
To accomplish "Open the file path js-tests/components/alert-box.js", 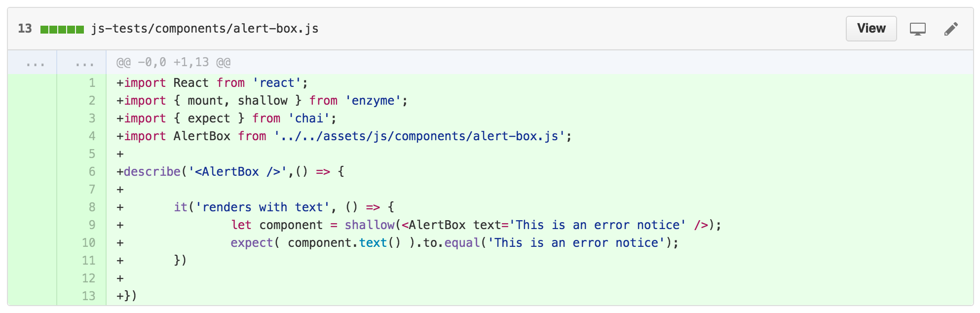I will point(205,29).
